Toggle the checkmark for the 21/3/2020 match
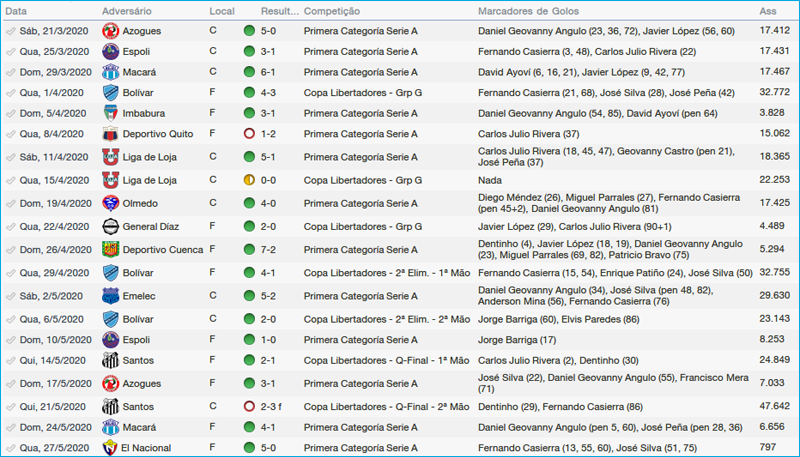The image size is (800, 457). click(x=10, y=31)
